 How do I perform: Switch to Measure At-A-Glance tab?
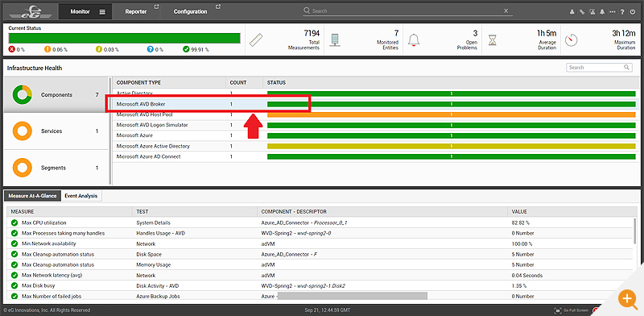(x=32, y=196)
